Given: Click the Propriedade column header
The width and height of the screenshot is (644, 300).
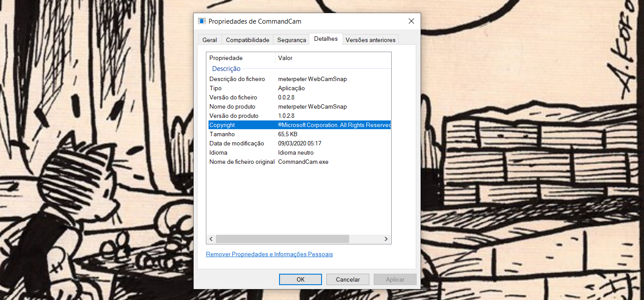Looking at the screenshot, I should tap(241, 58).
